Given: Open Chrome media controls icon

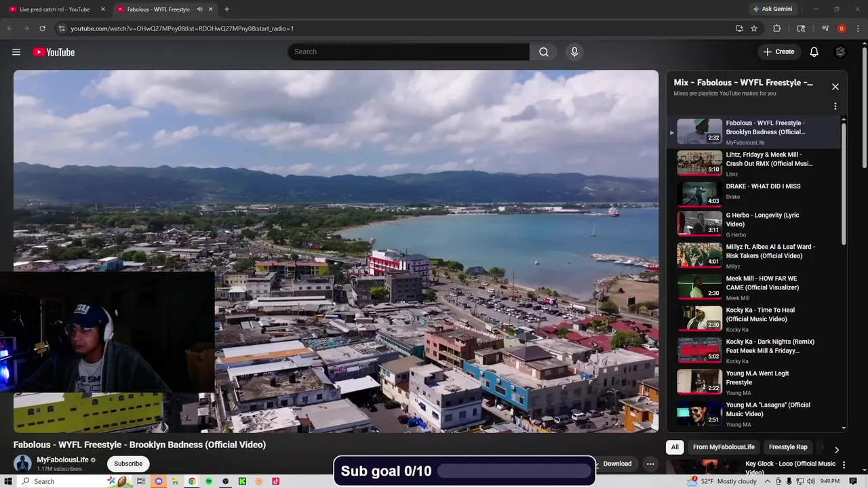Looking at the screenshot, I should click(x=825, y=28).
